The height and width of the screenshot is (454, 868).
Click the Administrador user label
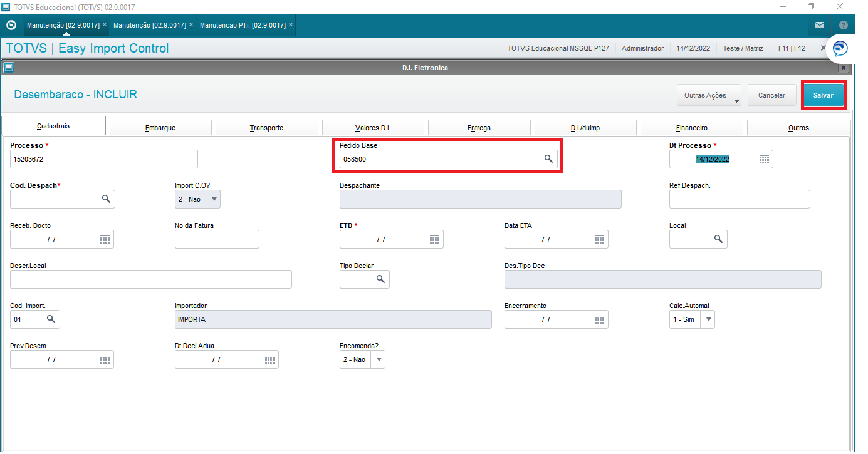[x=642, y=48]
